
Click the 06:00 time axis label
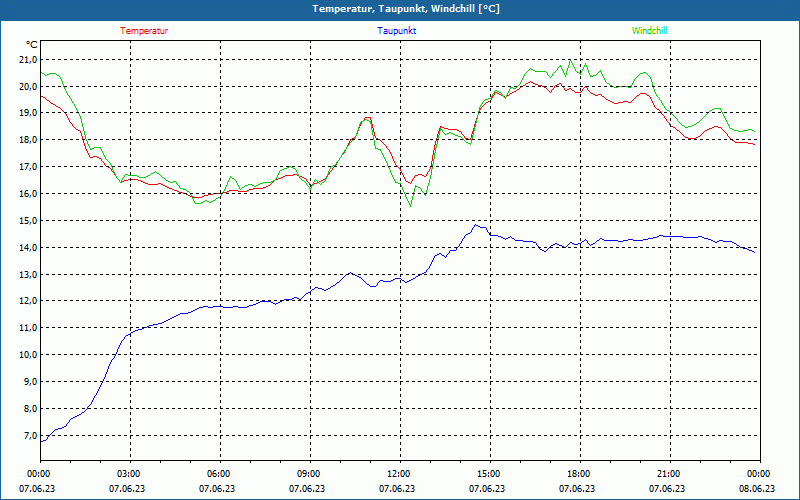pos(219,474)
